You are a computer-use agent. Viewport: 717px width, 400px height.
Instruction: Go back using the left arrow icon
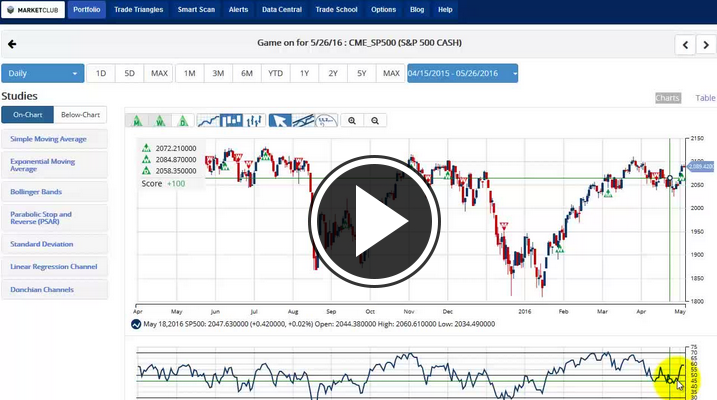(12, 44)
